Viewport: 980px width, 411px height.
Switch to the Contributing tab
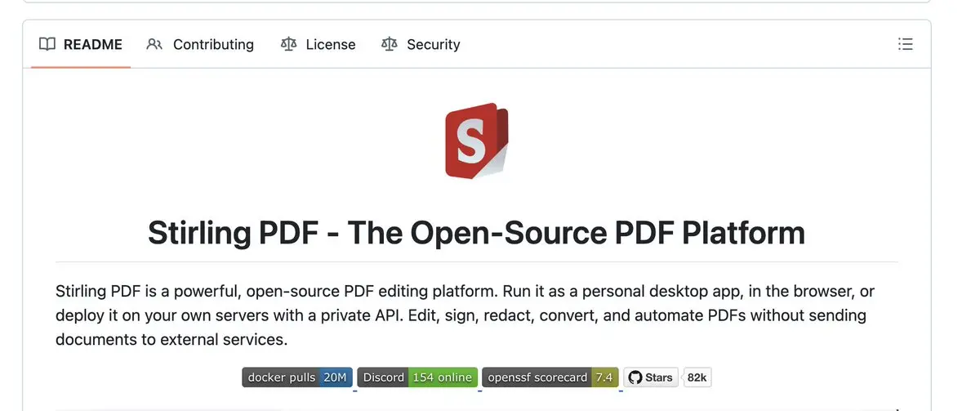[x=200, y=44]
